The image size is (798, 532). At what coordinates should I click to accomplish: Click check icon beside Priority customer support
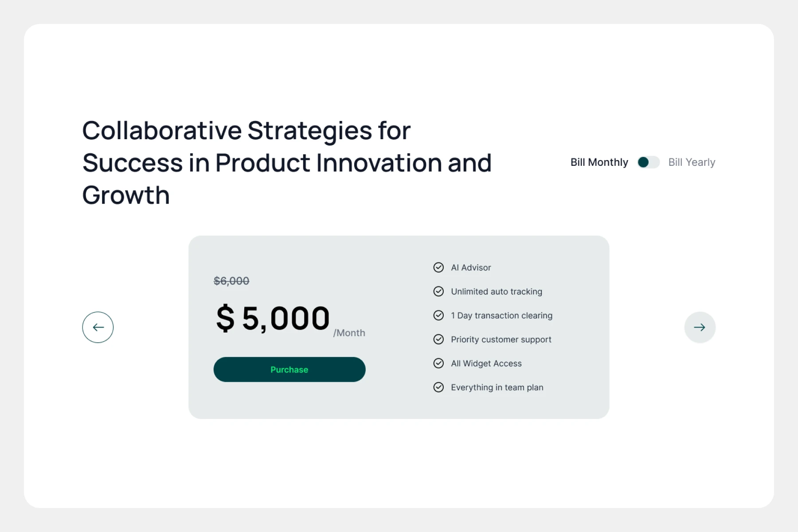pos(438,339)
